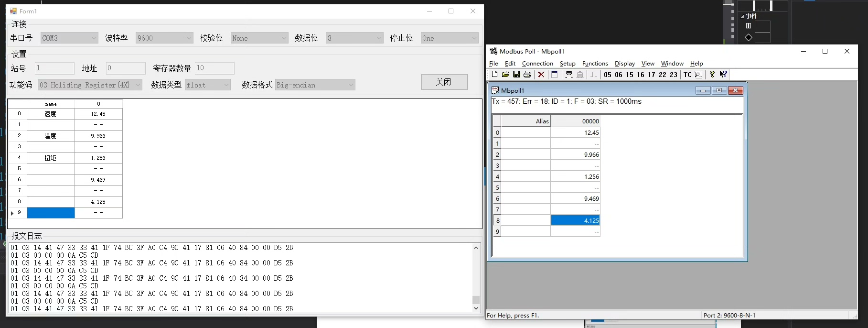This screenshot has height=328, width=868.
Task: Select the 速度 name cell in Form1 grid
Action: [51, 114]
